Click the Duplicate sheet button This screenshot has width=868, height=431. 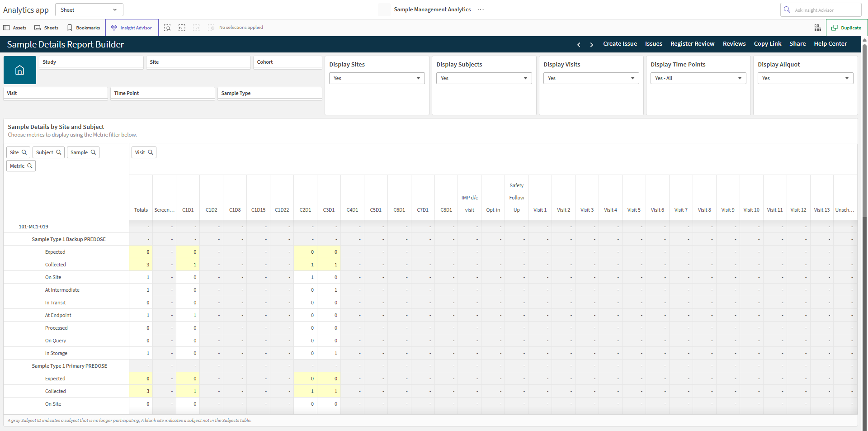pyautogui.click(x=847, y=28)
